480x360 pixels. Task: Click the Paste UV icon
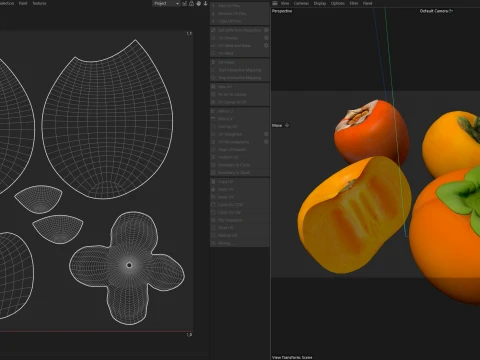(214, 189)
